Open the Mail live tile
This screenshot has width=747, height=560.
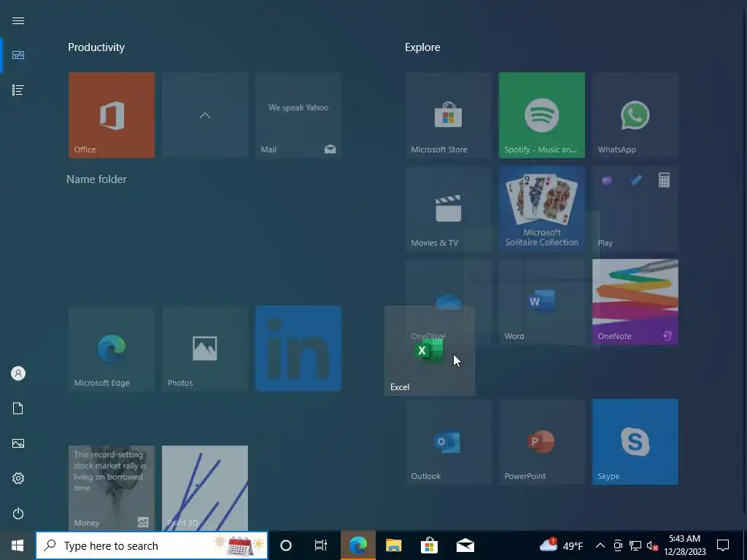[298, 114]
